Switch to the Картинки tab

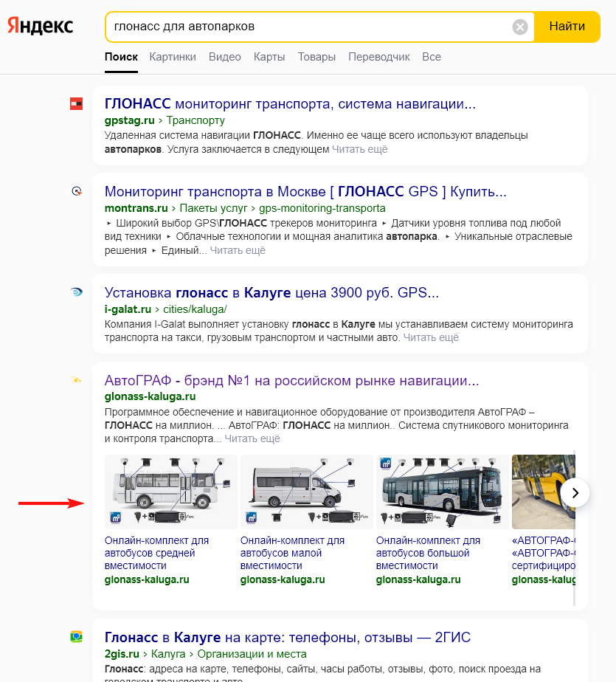click(172, 56)
